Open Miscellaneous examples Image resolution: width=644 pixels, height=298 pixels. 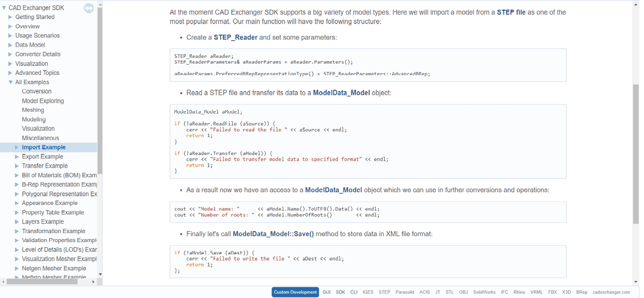(x=40, y=138)
